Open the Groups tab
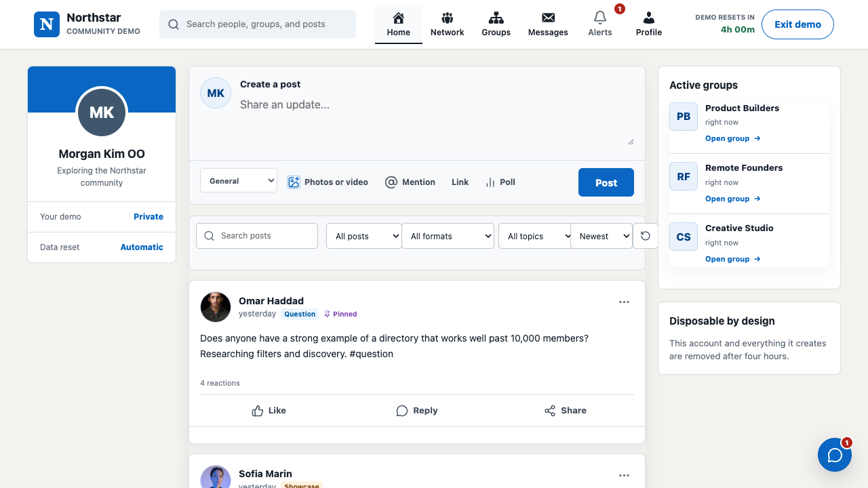Viewport: 868px width, 488px height. 496,24
